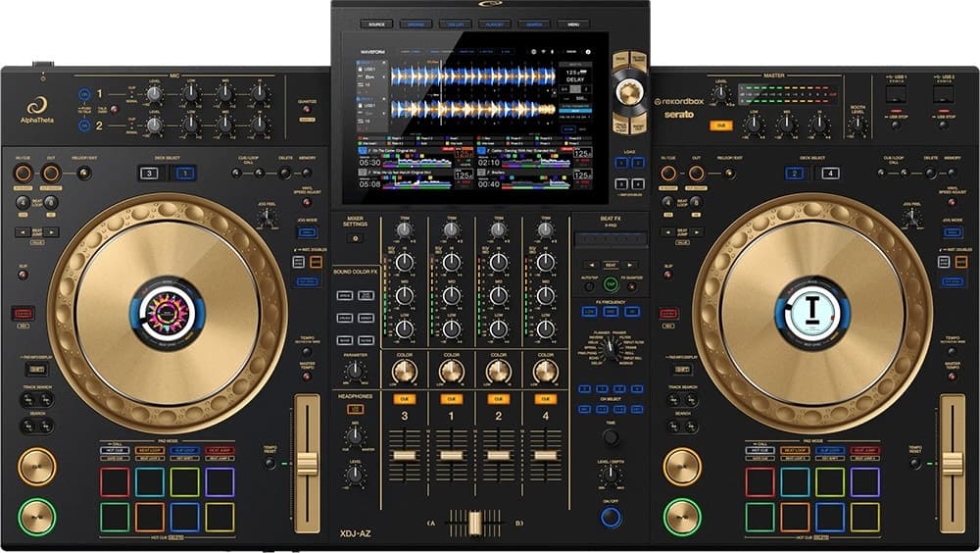Toggle headphone CUE for channel 3
The image size is (980, 553).
[405, 398]
